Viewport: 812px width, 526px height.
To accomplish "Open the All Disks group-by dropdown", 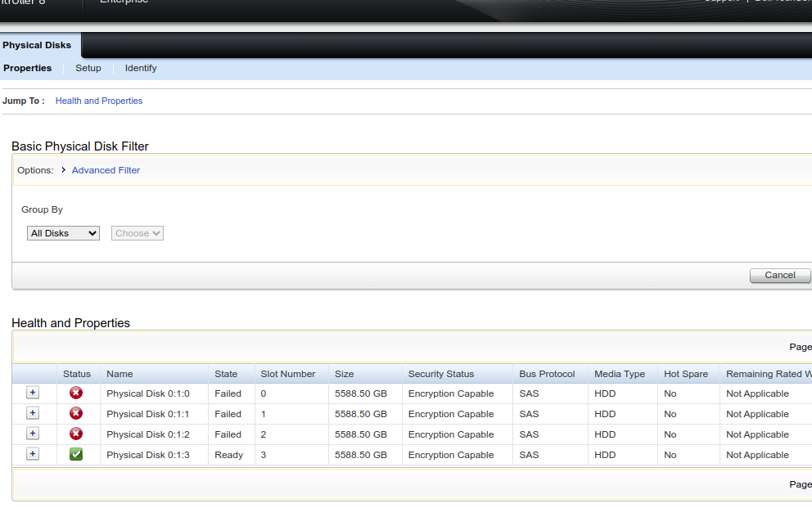I will tap(63, 233).
